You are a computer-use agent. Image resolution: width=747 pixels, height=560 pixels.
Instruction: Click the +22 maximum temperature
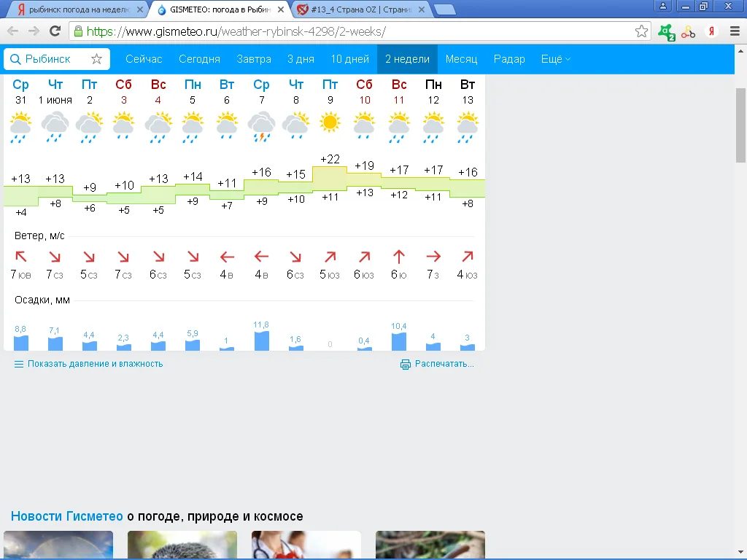coord(330,159)
